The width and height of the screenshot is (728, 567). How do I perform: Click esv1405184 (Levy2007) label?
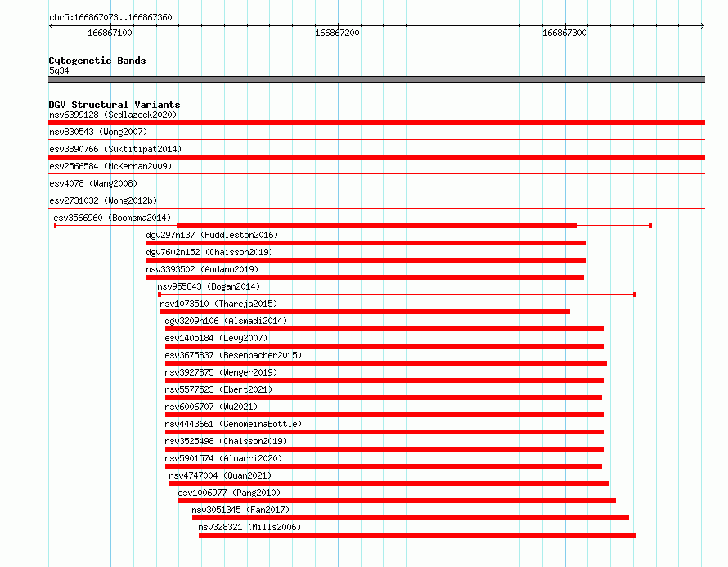pyautogui.click(x=216, y=338)
